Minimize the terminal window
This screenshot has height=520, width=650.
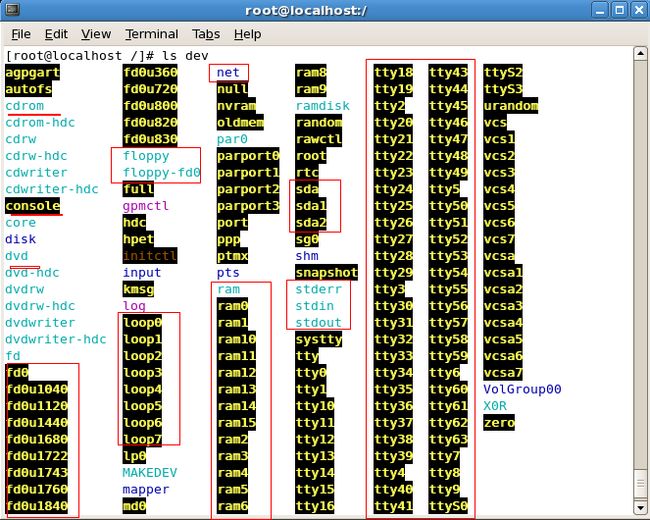tap(599, 10)
